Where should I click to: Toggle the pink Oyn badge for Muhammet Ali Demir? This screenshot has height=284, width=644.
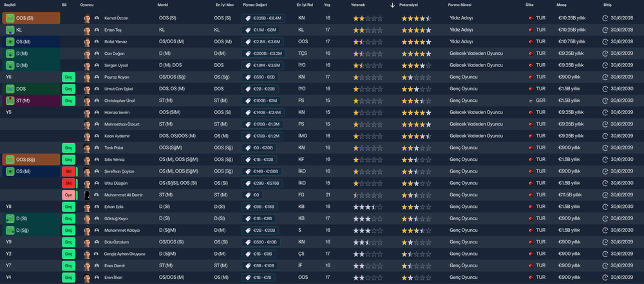pyautogui.click(x=69, y=195)
